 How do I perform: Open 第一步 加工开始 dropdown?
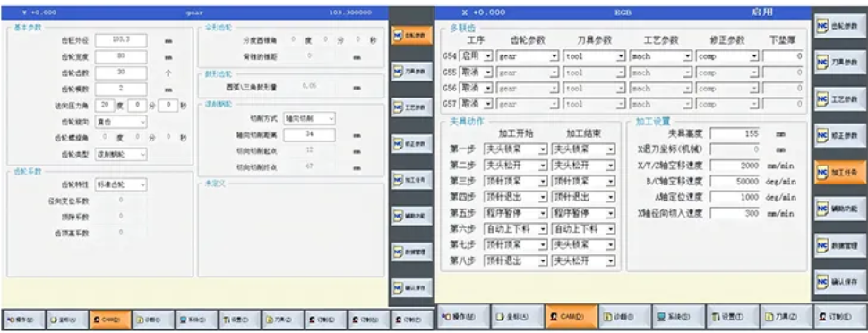pos(515,149)
